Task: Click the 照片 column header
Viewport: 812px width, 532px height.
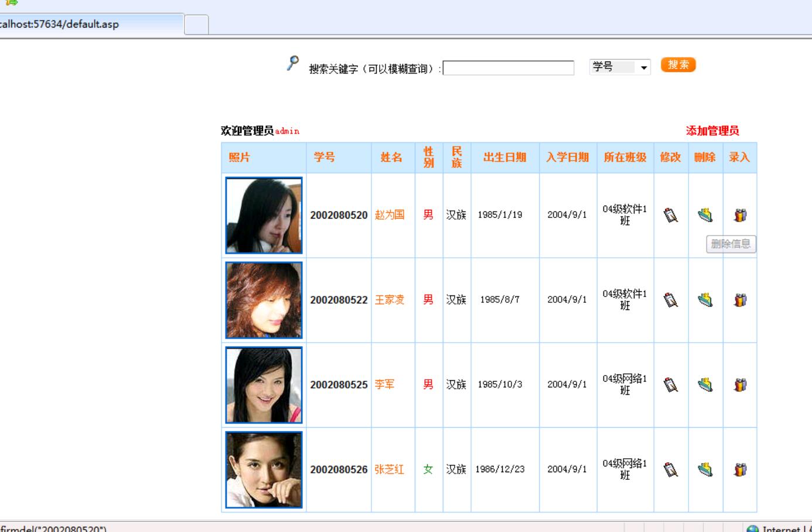Action: (239, 158)
